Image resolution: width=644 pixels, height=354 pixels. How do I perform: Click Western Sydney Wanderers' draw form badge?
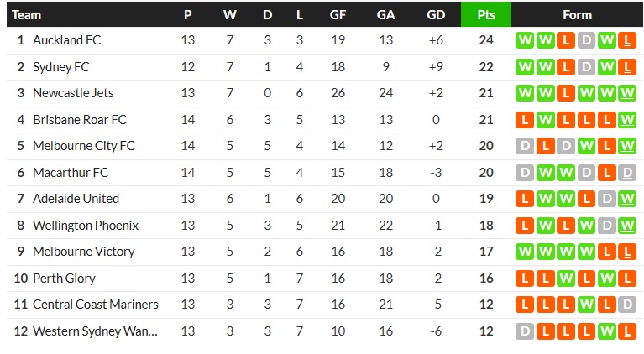(x=526, y=331)
